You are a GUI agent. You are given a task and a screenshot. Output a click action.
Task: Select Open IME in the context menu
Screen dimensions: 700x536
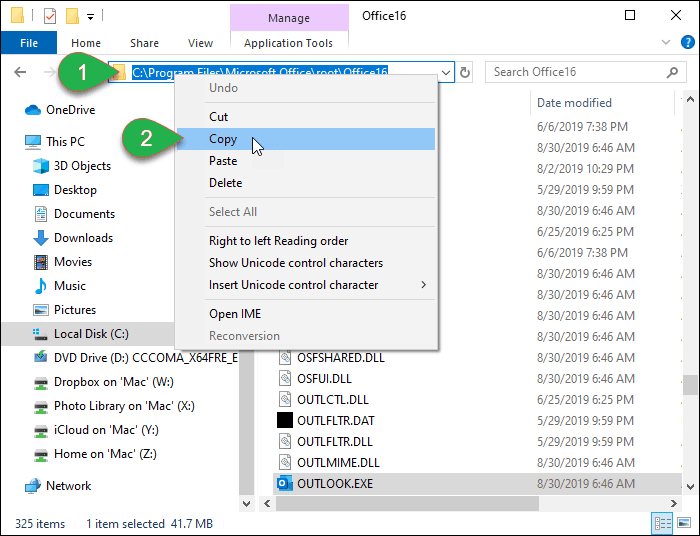point(306,314)
